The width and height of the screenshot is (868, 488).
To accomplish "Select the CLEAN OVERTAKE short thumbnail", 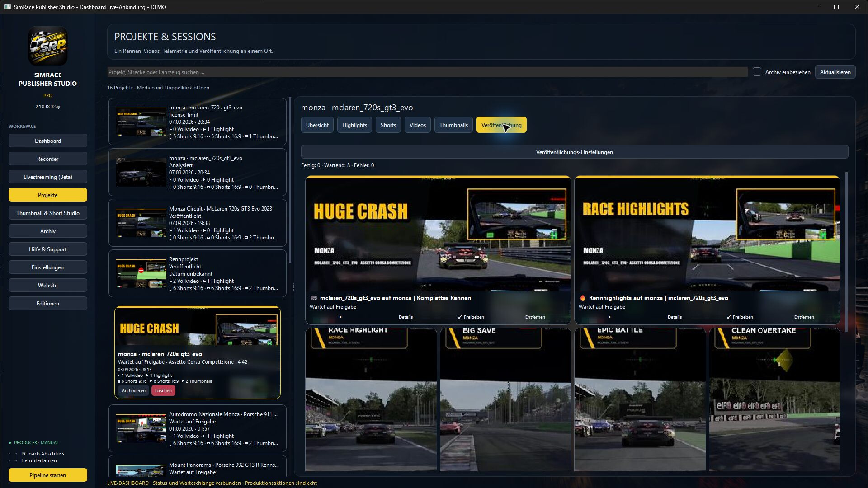I will pyautogui.click(x=774, y=399).
